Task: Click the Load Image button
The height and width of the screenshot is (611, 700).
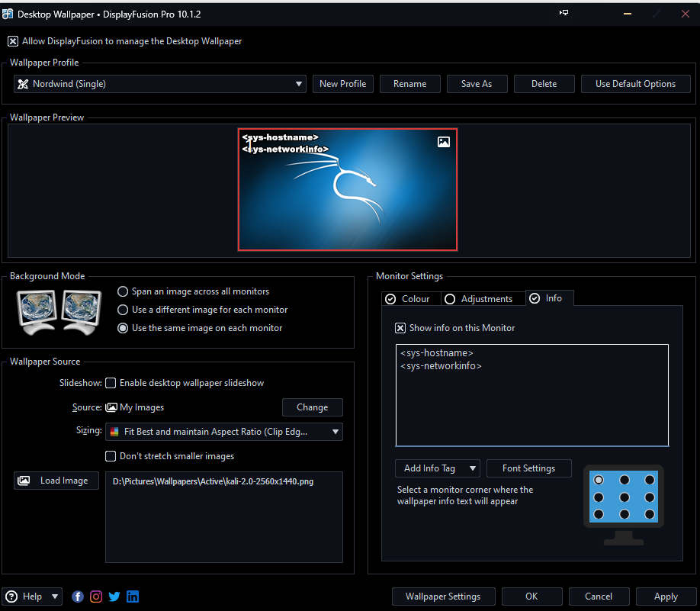Action: tap(56, 481)
